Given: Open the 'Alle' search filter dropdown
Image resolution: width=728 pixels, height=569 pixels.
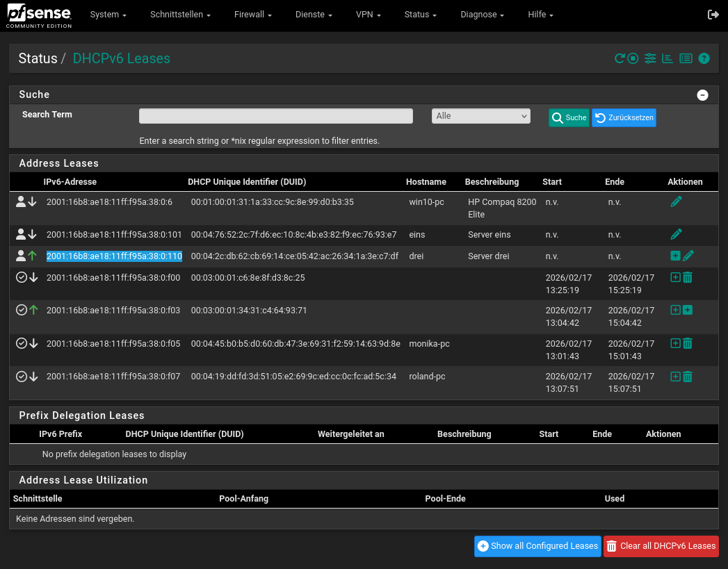Looking at the screenshot, I should (x=481, y=116).
